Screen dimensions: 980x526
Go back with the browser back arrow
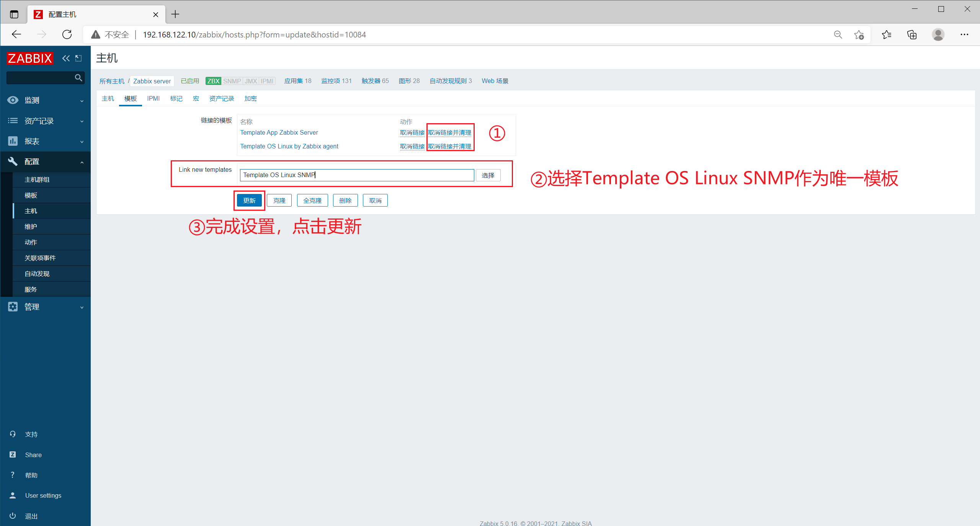point(16,34)
